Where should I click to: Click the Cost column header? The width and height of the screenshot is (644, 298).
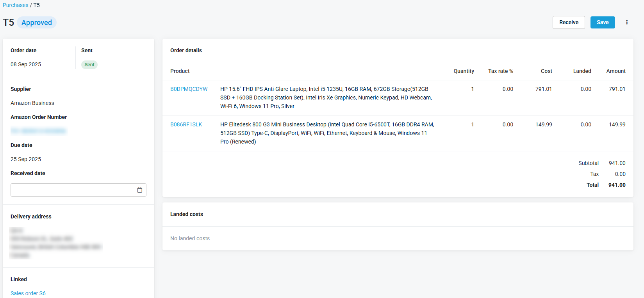[546, 71]
